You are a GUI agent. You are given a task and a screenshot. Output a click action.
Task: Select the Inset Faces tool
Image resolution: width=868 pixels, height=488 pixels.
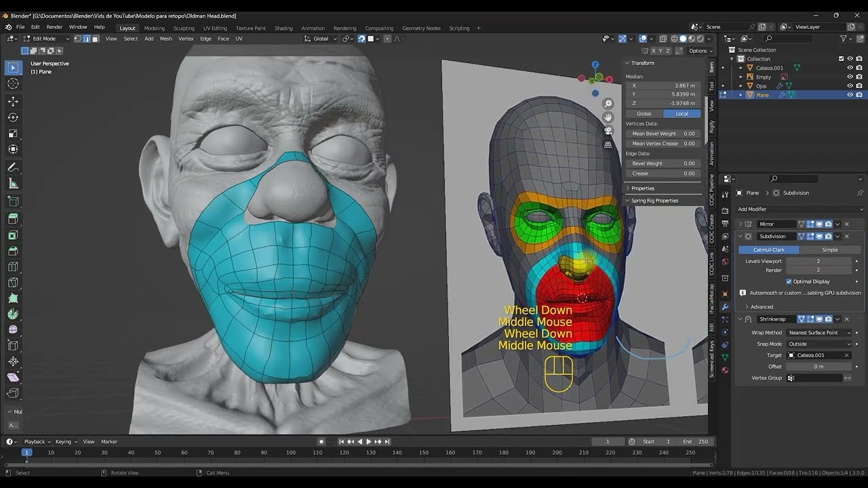(x=13, y=235)
